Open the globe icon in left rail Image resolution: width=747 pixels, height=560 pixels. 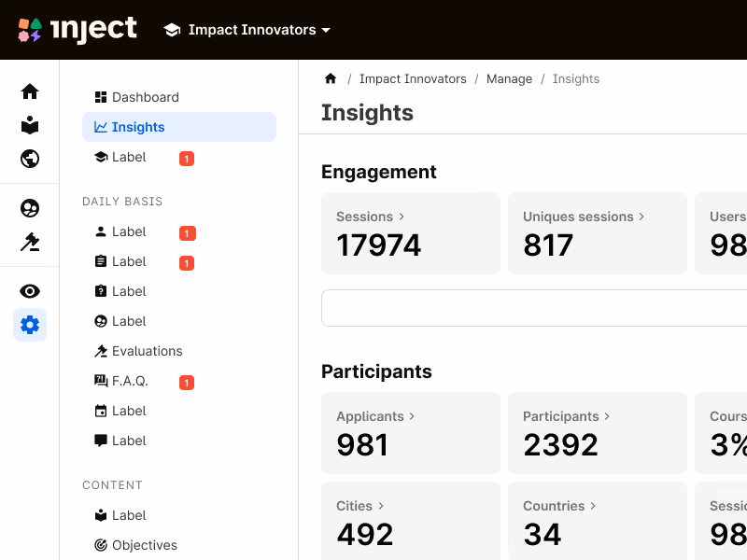pyautogui.click(x=30, y=159)
